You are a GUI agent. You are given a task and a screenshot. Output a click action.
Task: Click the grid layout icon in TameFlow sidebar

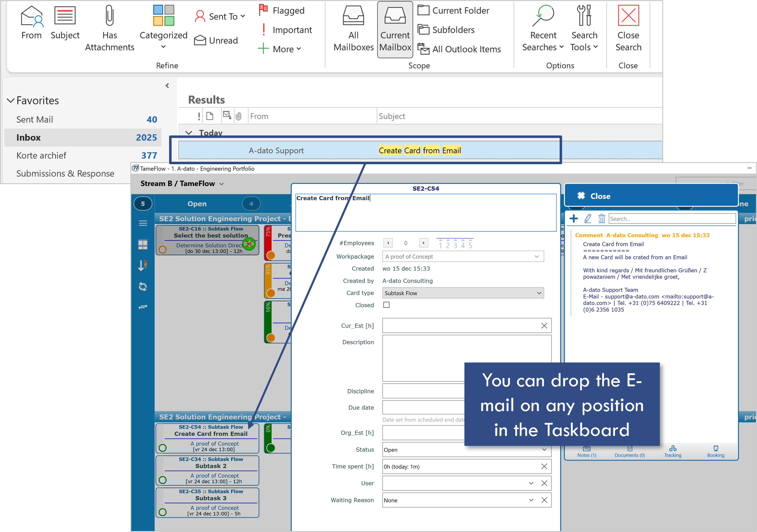(x=143, y=245)
